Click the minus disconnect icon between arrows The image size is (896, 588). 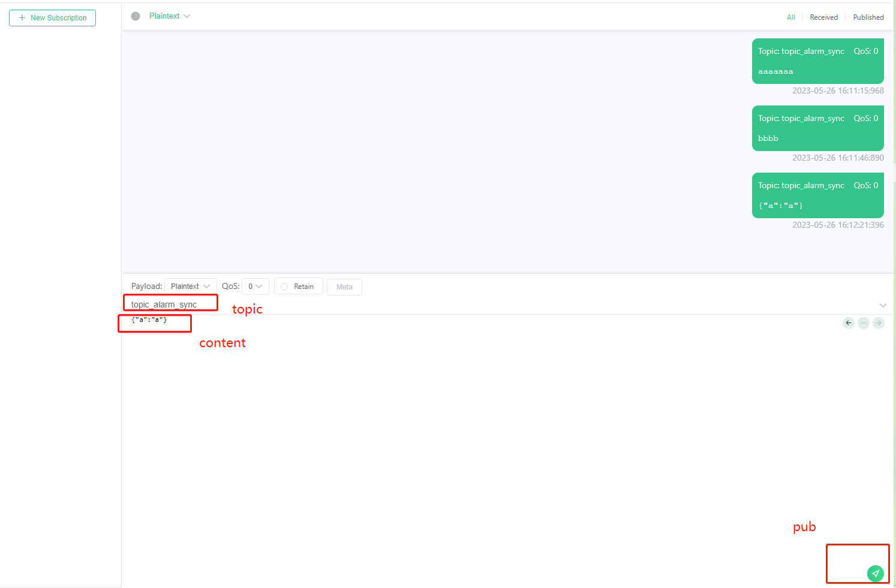(864, 322)
